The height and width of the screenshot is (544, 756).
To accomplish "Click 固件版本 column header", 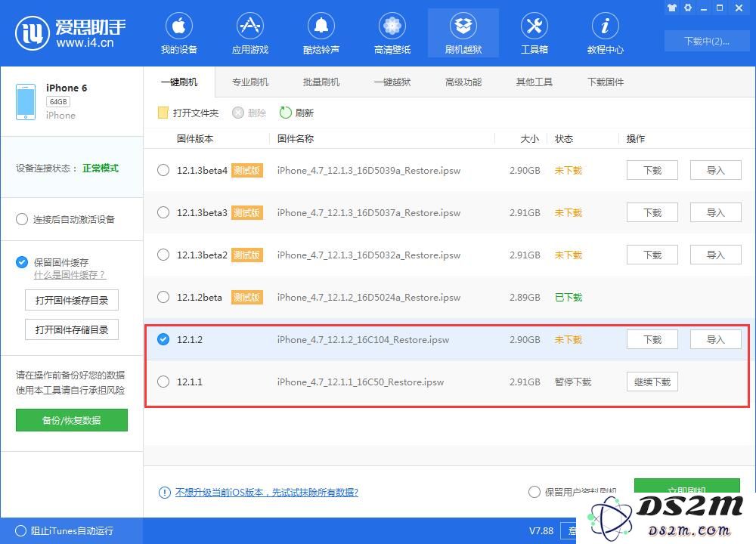I will (x=195, y=139).
